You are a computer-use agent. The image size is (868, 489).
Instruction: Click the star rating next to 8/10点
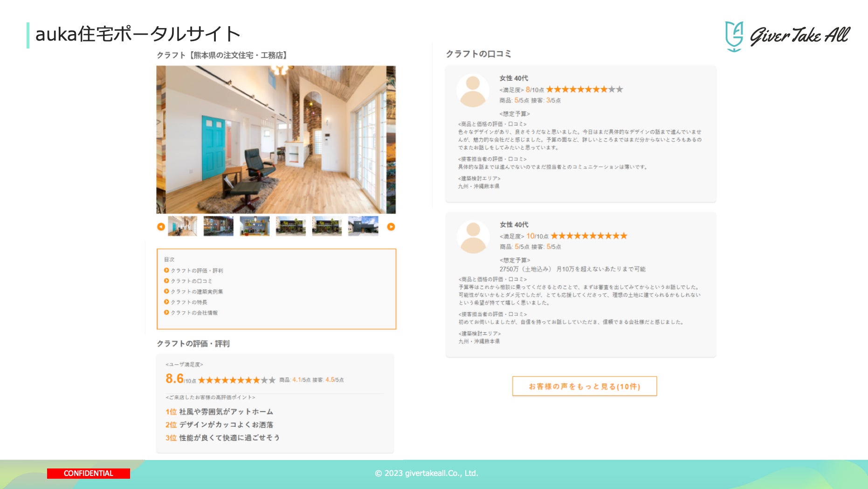click(585, 89)
